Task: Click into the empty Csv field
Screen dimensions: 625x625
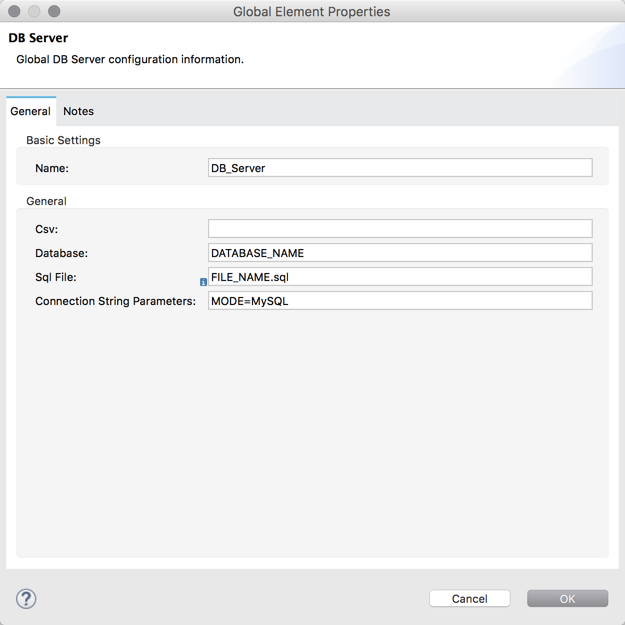Action: click(400, 229)
